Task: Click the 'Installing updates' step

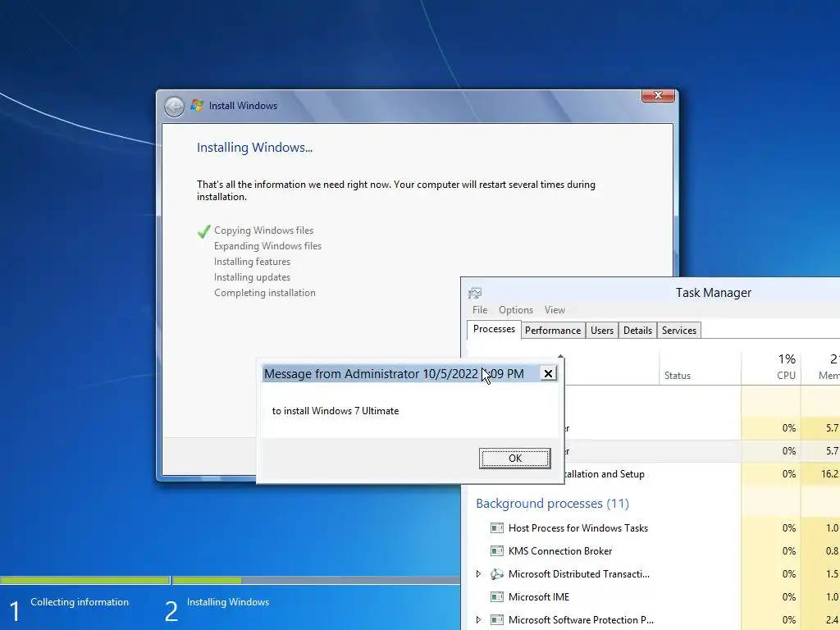Action: [x=253, y=277]
